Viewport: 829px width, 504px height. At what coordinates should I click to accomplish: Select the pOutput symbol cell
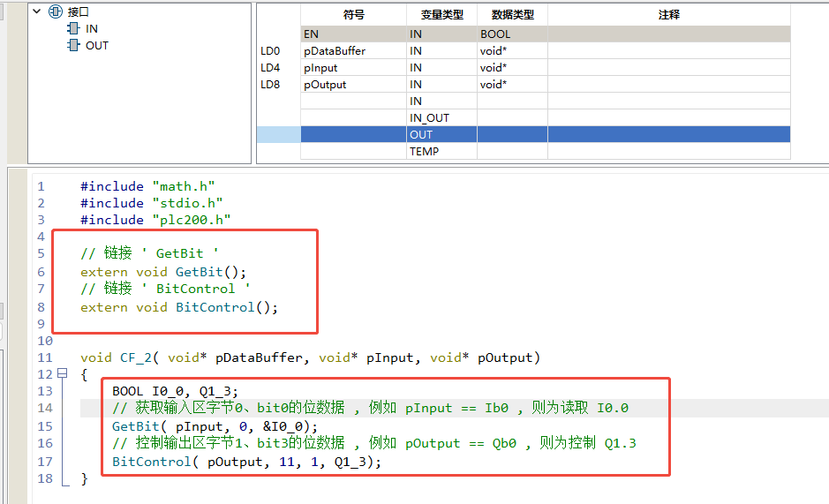pos(354,85)
